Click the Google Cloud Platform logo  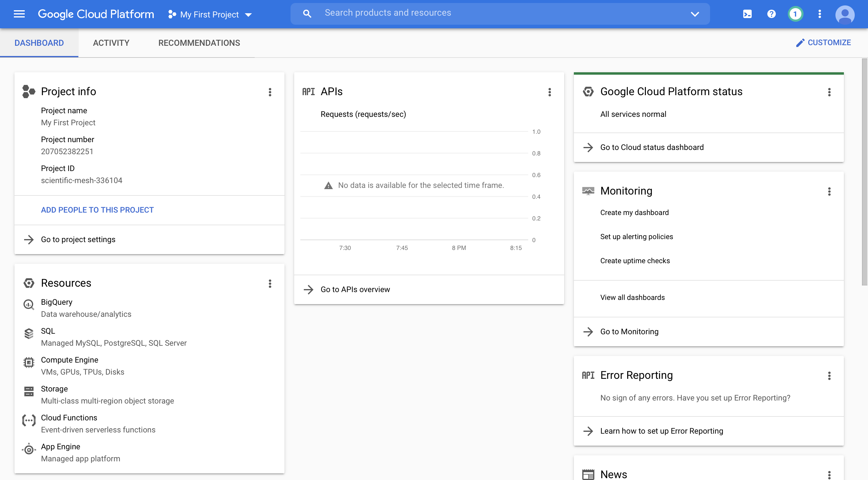click(96, 14)
